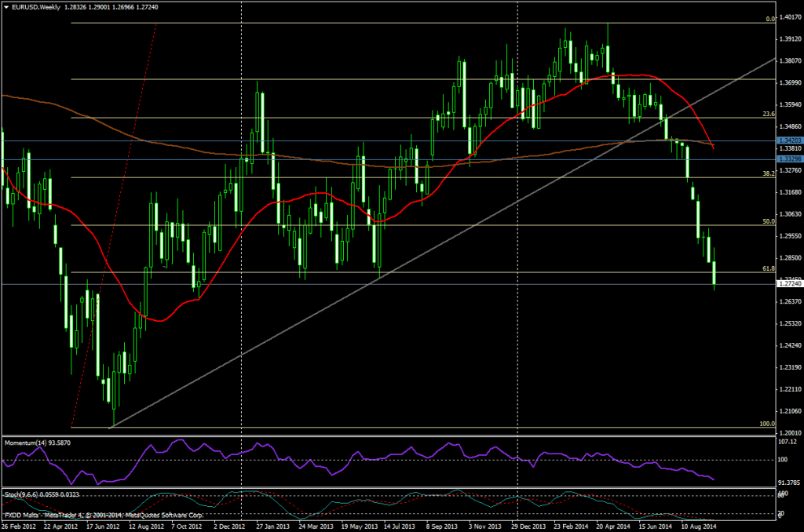804x532 pixels.
Task: Click the current price tag 1.27240
Action: click(789, 284)
